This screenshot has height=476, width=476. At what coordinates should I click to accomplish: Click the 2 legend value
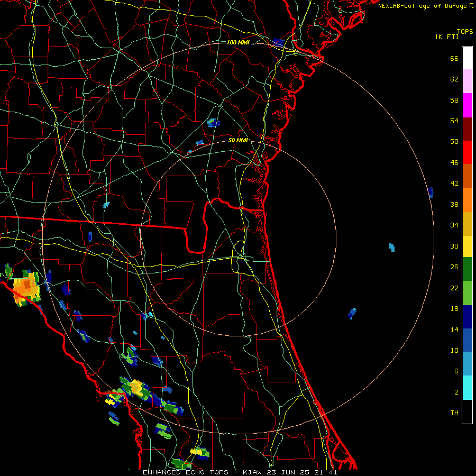pos(456,392)
